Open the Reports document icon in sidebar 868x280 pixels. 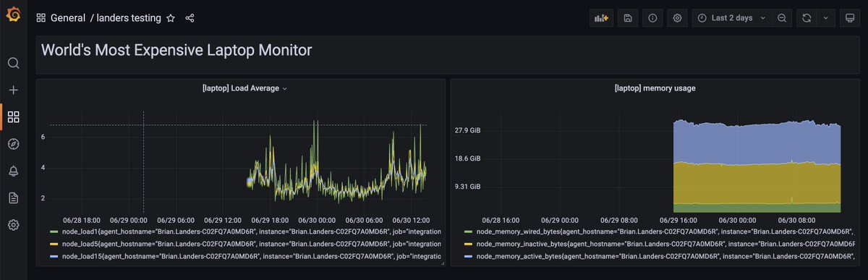click(13, 198)
